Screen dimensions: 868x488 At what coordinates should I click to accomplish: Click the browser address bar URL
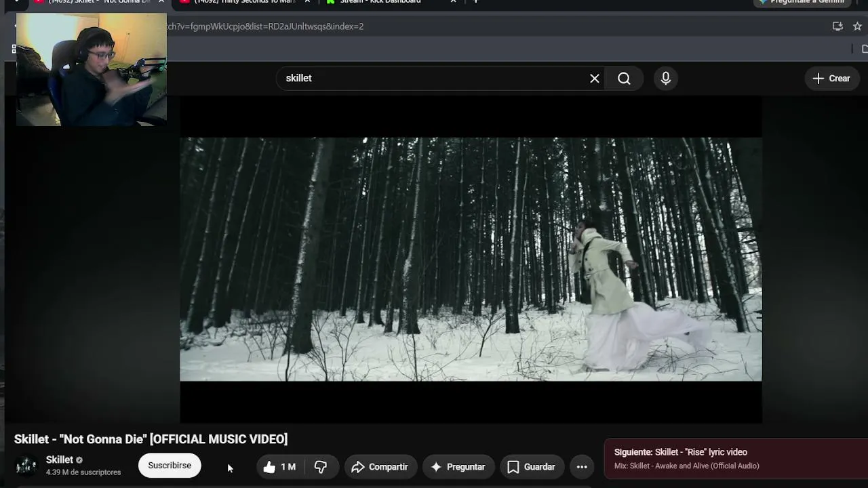(x=264, y=26)
